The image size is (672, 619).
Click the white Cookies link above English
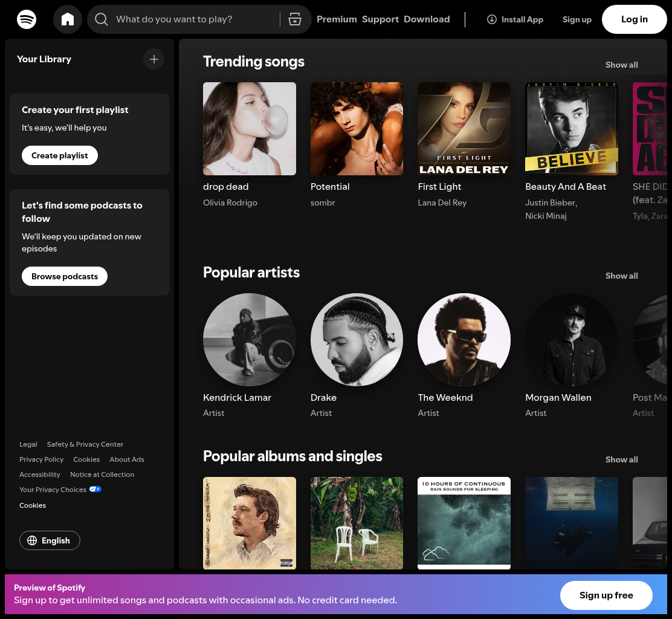click(33, 505)
